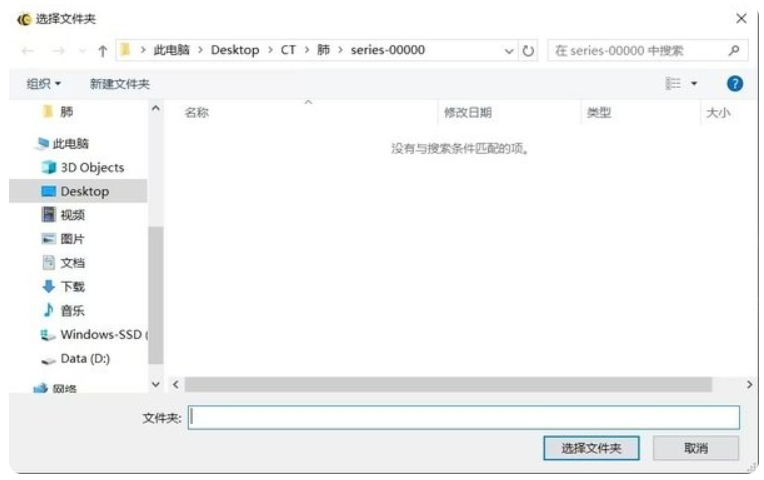
Task: Open address bar history dropdown
Action: click(509, 51)
